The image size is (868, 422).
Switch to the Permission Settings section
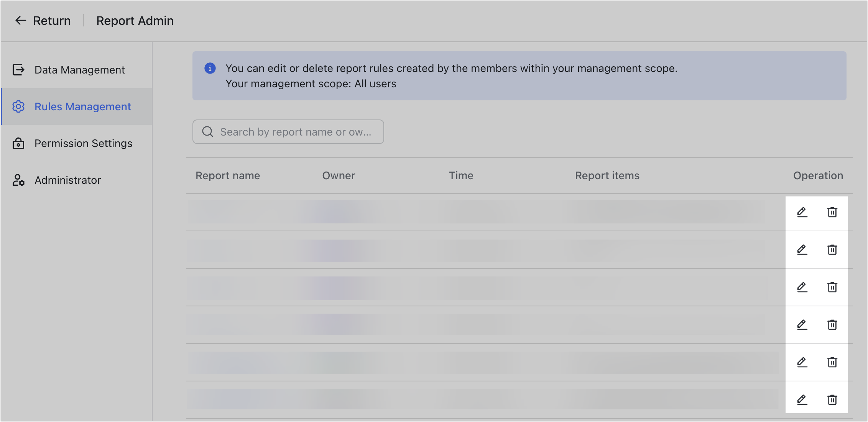click(x=83, y=144)
